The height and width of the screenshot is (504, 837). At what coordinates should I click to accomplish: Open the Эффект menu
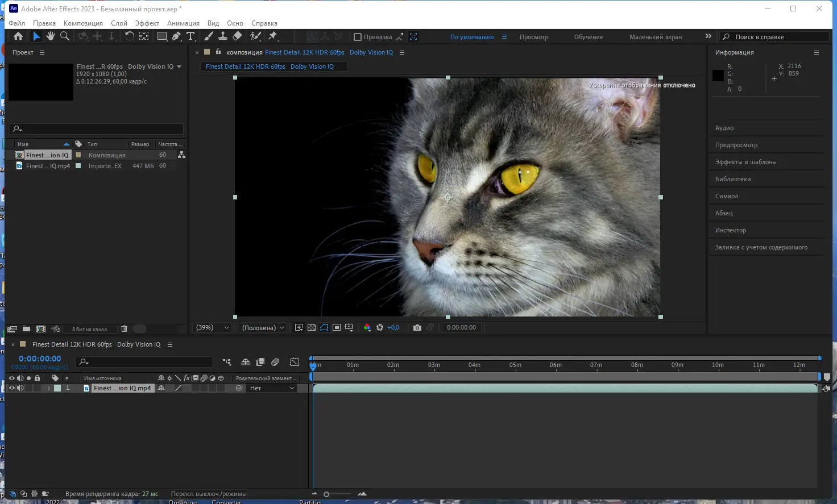[x=147, y=23]
